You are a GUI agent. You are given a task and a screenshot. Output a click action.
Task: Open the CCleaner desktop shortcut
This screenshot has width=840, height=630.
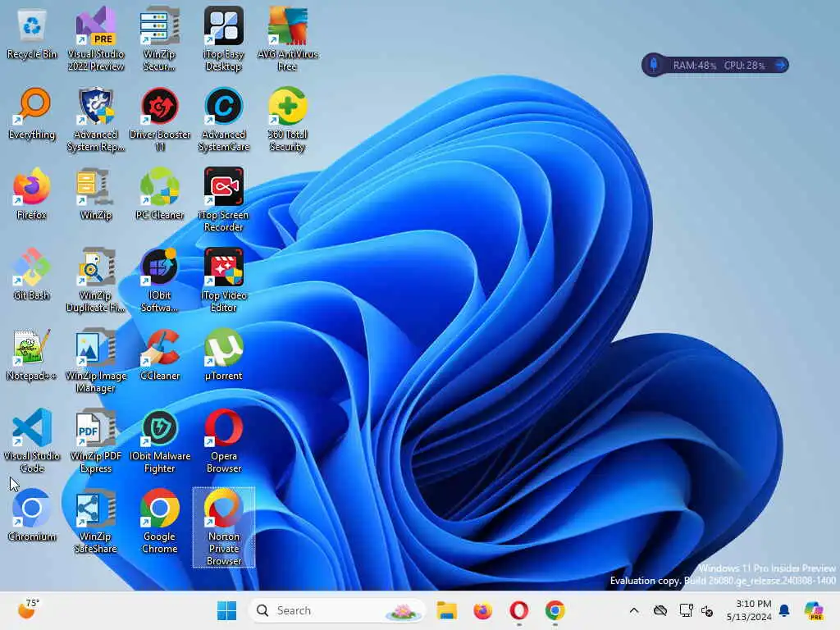point(160,354)
